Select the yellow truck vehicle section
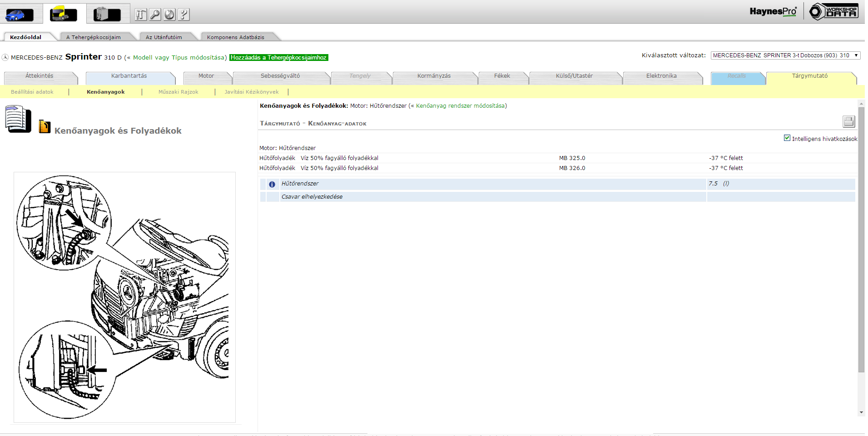This screenshot has width=868, height=436. pyautogui.click(x=63, y=15)
